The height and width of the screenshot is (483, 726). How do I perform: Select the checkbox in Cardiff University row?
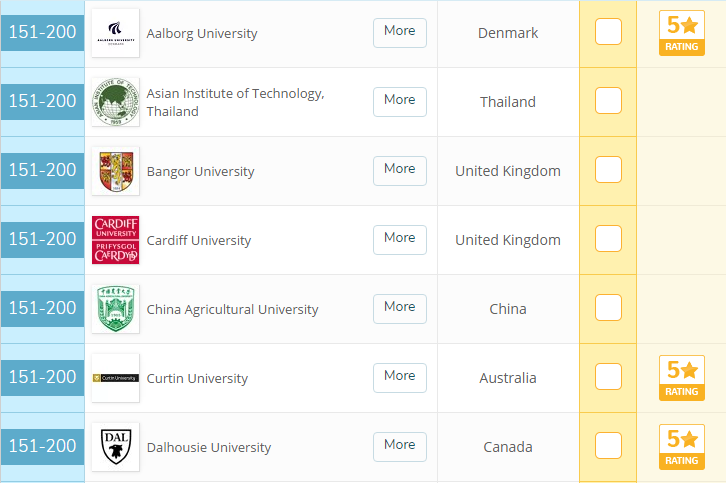click(x=608, y=239)
